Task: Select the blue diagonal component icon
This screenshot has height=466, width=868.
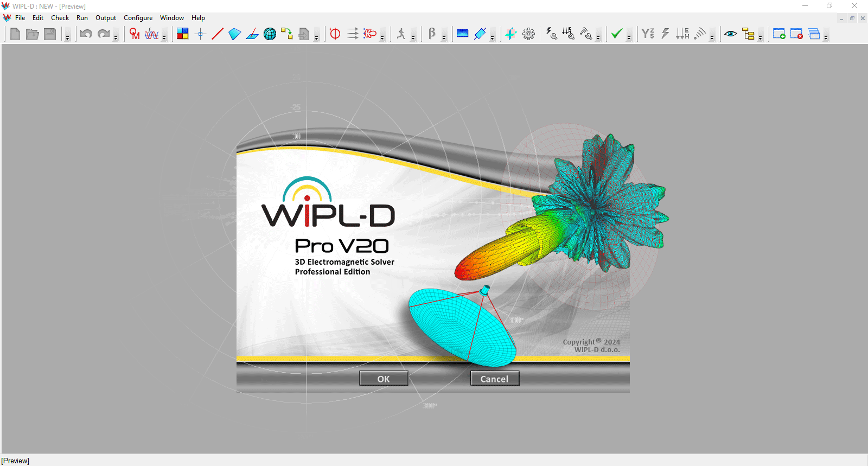Action: (x=480, y=34)
